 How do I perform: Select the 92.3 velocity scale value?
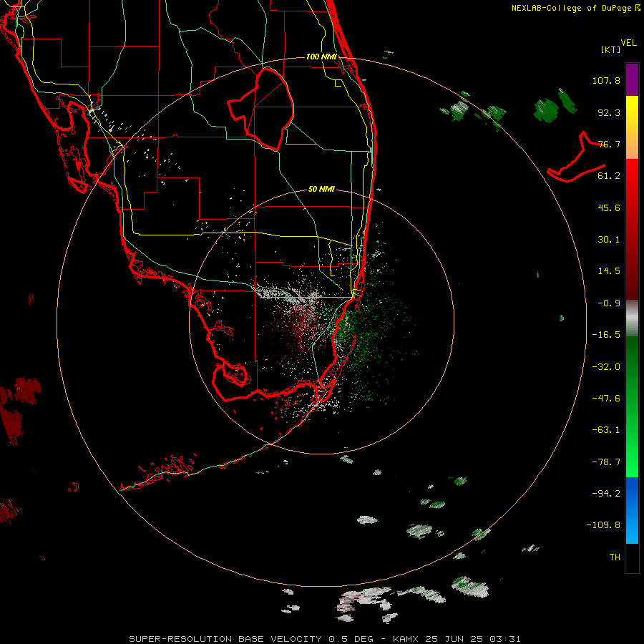coord(609,112)
